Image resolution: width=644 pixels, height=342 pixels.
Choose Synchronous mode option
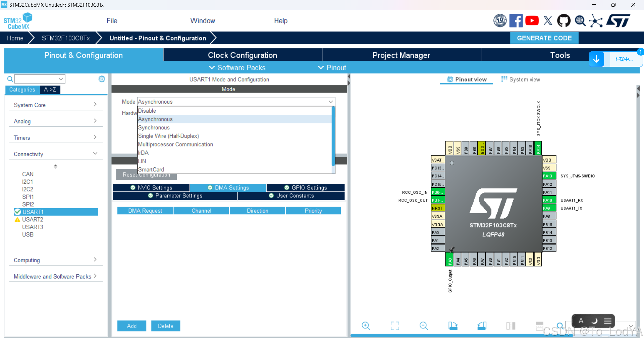234,128
